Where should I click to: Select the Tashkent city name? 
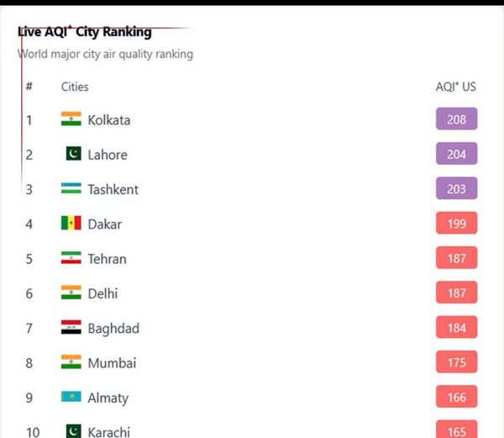point(113,189)
